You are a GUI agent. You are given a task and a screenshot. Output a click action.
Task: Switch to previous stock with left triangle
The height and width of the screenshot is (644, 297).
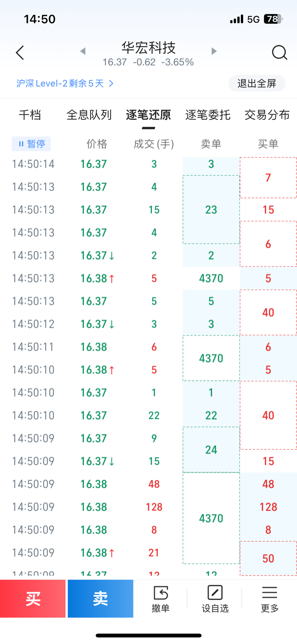click(x=83, y=51)
